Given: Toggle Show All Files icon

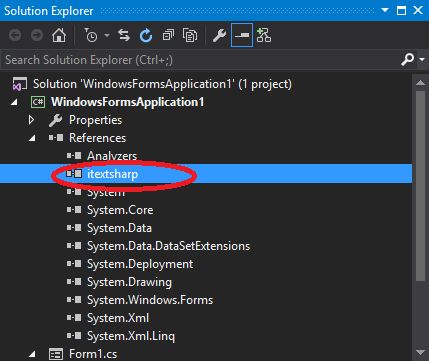Looking at the screenshot, I should (x=190, y=35).
